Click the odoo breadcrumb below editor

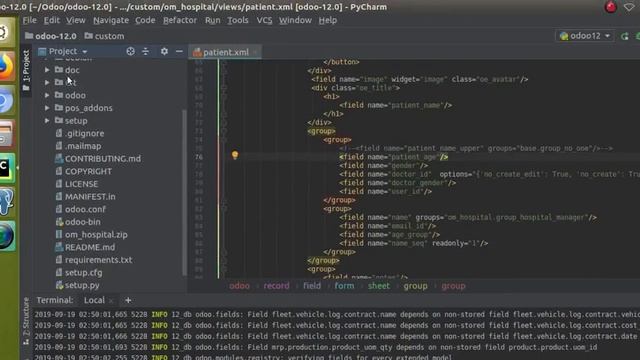click(x=239, y=286)
